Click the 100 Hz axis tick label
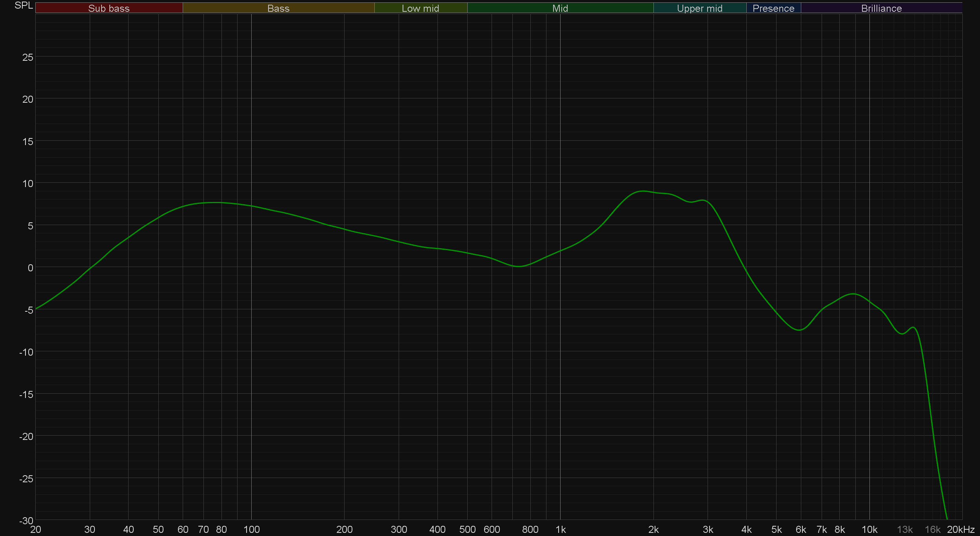The image size is (980, 536). pyautogui.click(x=251, y=530)
